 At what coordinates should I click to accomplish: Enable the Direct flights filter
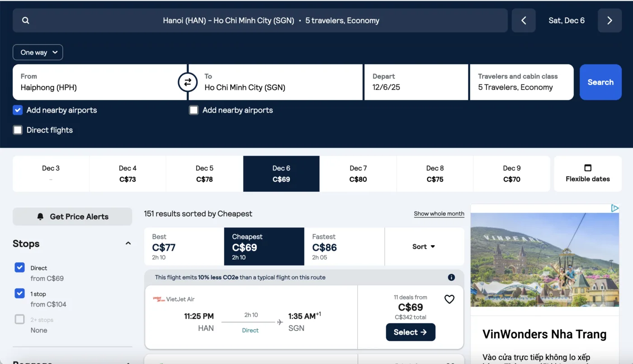pyautogui.click(x=17, y=130)
